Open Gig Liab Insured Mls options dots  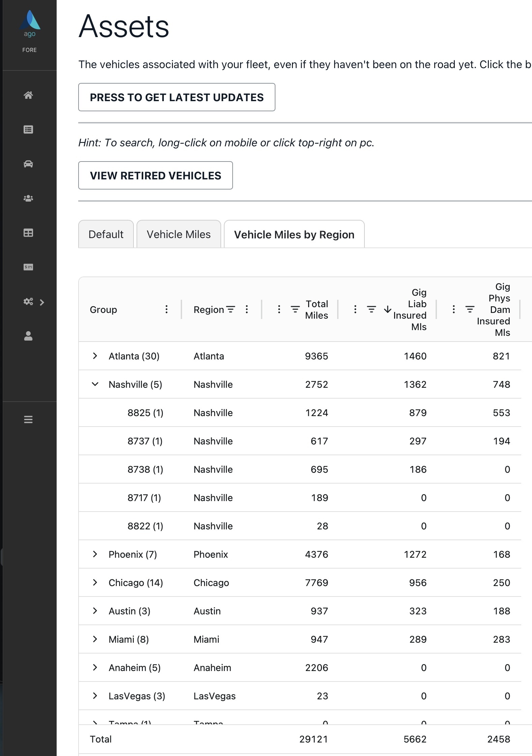[x=355, y=309]
